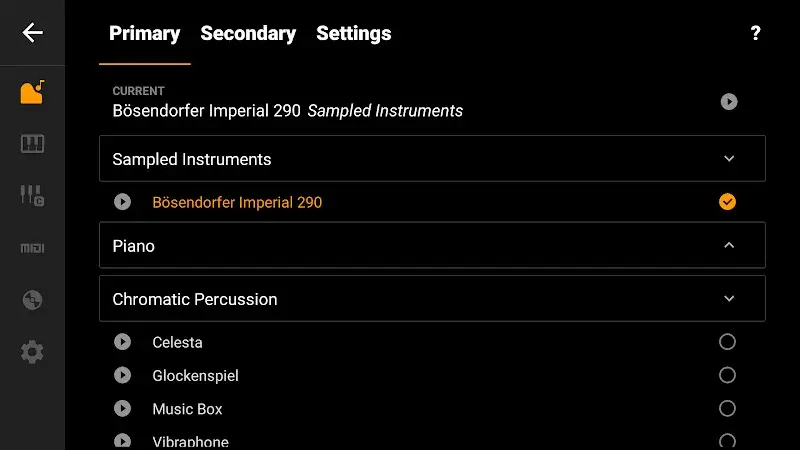The image size is (800, 450).
Task: Collapse the Sampled Instruments section
Action: coord(729,159)
